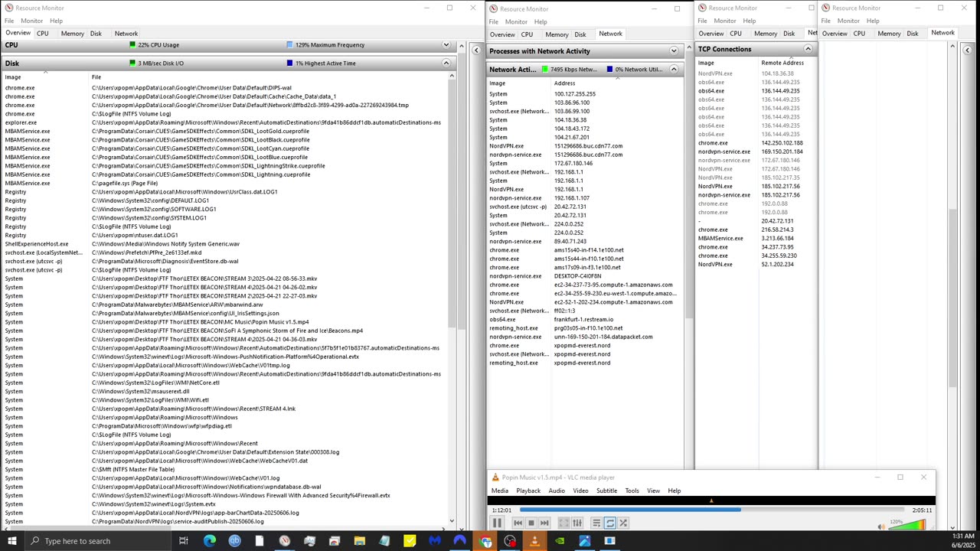This screenshot has width=980, height=551.
Task: Select the ShellExperienceHost.exe disk row
Action: tap(226, 244)
